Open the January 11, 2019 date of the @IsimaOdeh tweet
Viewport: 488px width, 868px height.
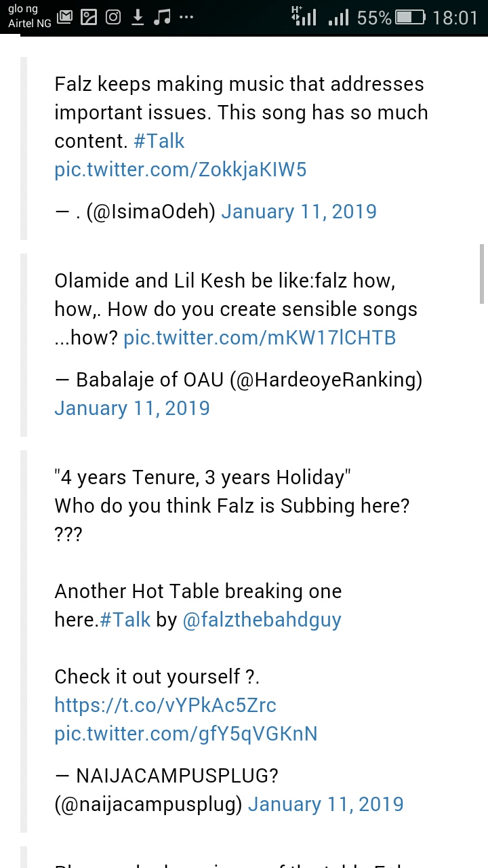pos(299,212)
